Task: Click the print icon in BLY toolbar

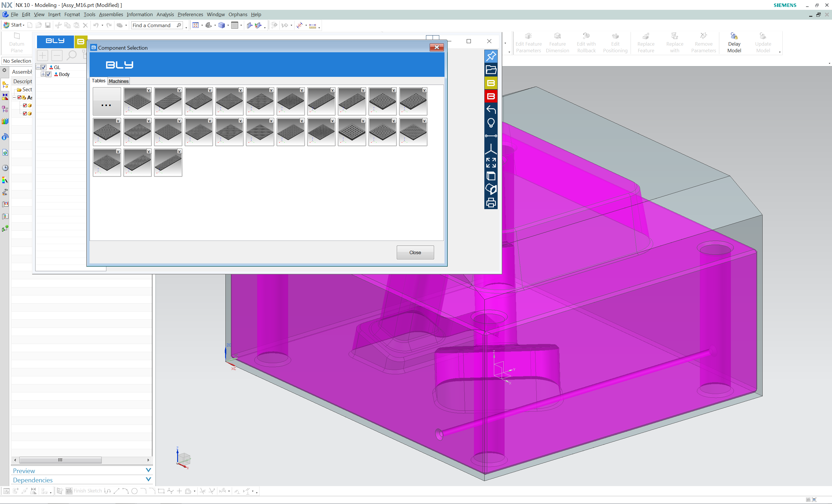Action: click(x=491, y=202)
